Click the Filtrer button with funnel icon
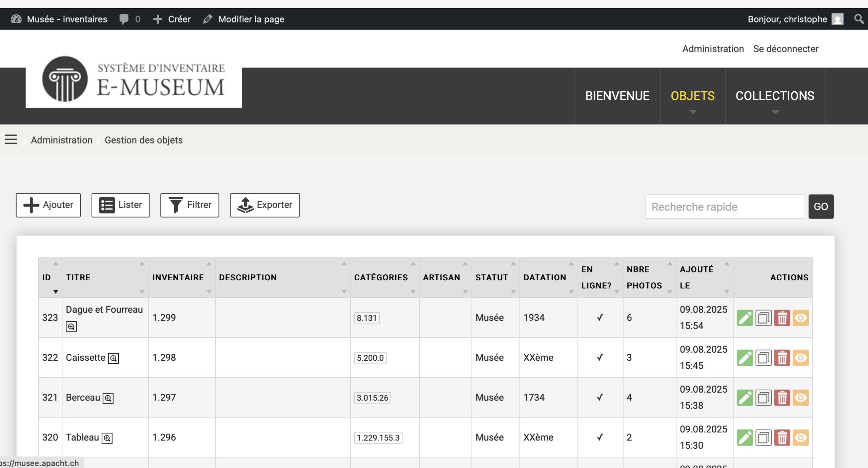 [x=190, y=205]
